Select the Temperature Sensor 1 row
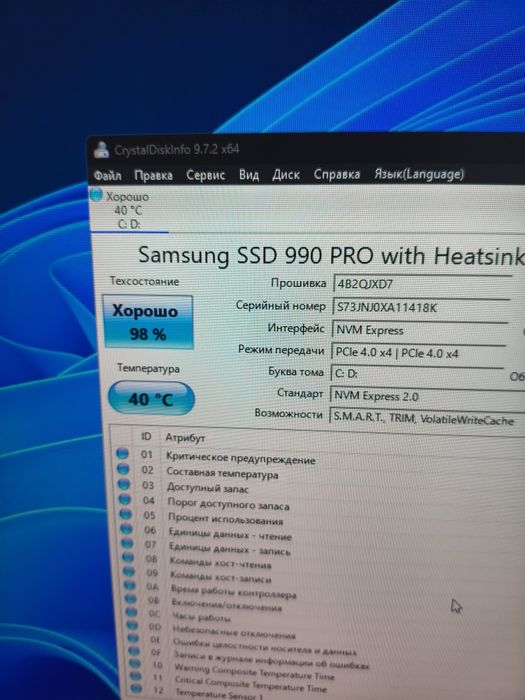525x700 pixels. click(219, 694)
